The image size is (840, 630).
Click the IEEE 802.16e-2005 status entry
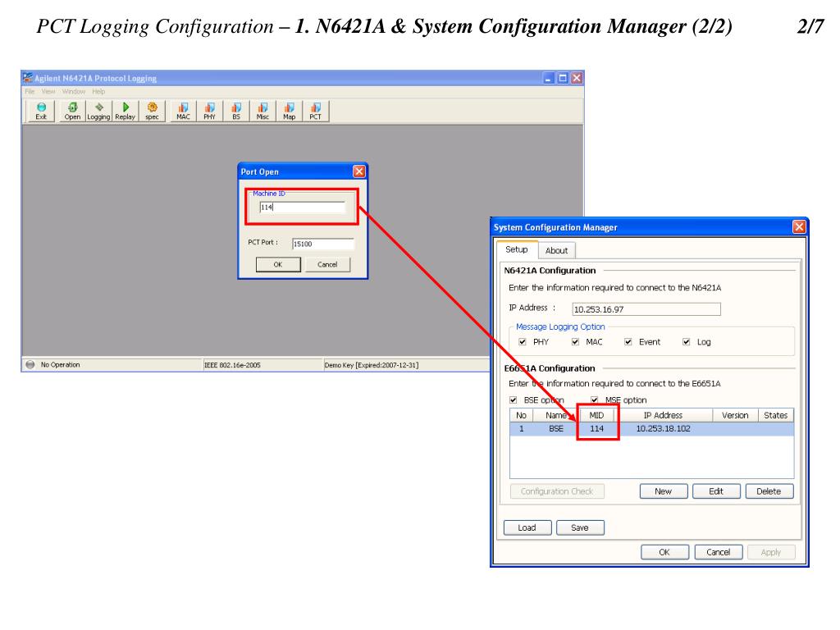232,365
